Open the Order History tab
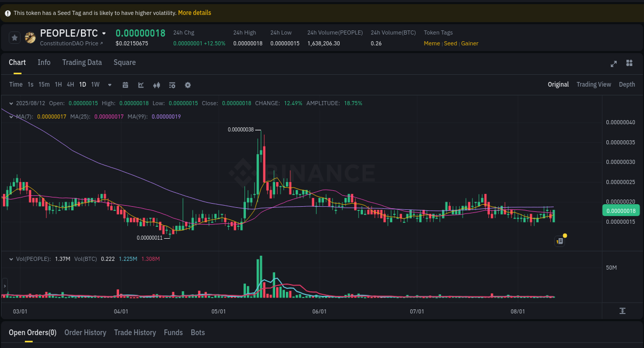 point(85,333)
